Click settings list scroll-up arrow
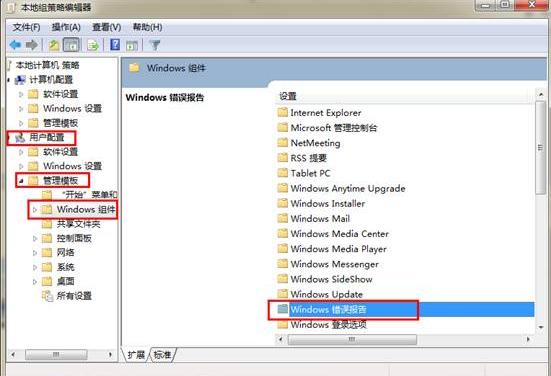 540,95
